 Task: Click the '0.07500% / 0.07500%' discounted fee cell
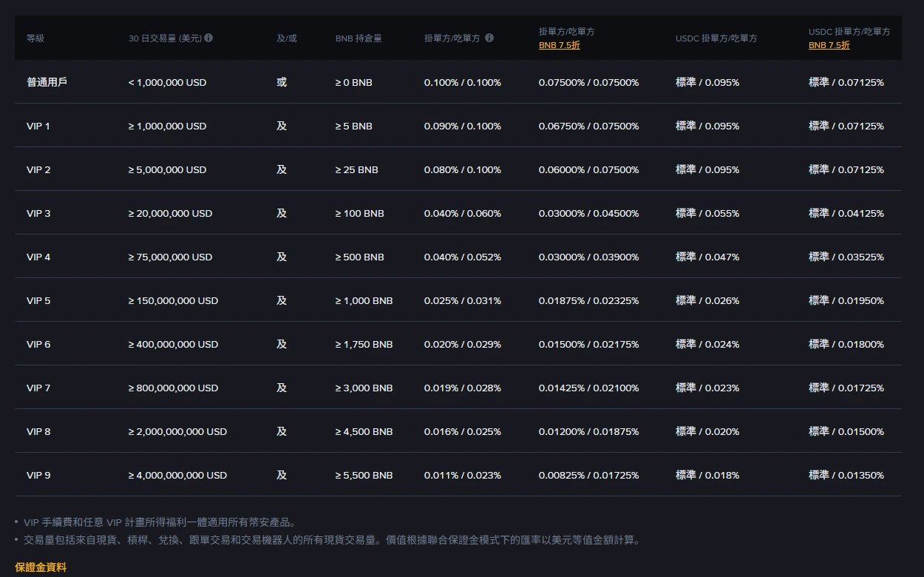pos(589,82)
